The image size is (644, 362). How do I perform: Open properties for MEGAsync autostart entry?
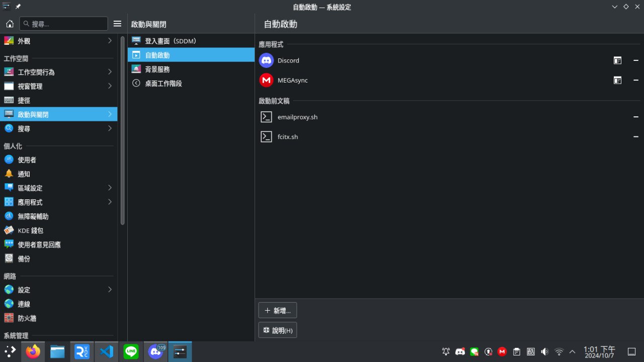pos(617,80)
